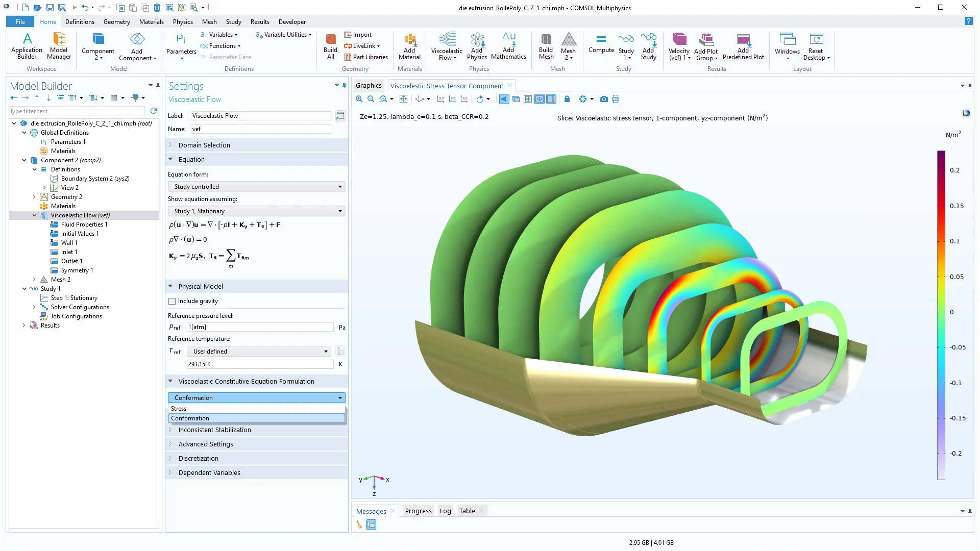Screen dimensions: 980x551
Task: Select Stress from the formulation list
Action: pos(179,409)
